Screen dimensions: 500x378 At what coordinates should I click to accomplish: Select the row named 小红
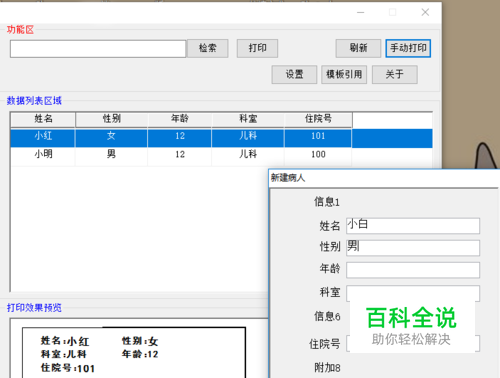(221, 138)
